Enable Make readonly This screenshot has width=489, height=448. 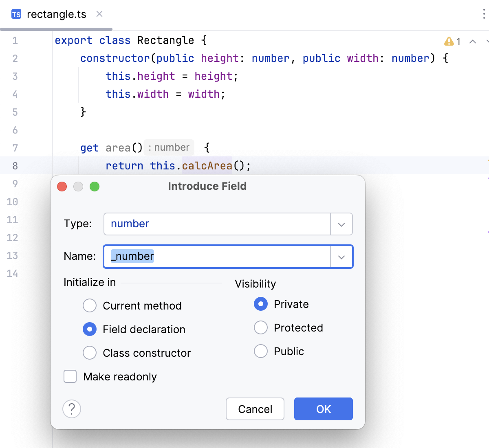(70, 376)
